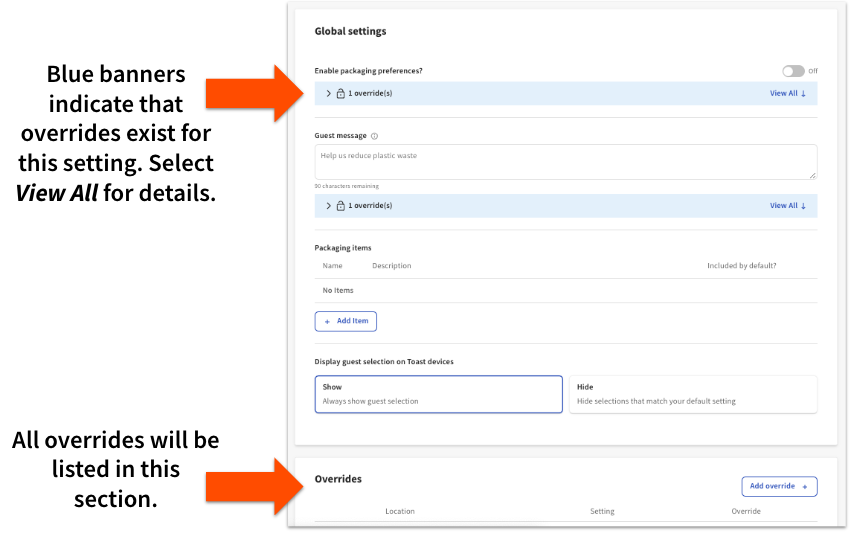Viewport: 854px width, 537px height.
Task: Click the Description column header in Packaging items
Action: (x=391, y=266)
